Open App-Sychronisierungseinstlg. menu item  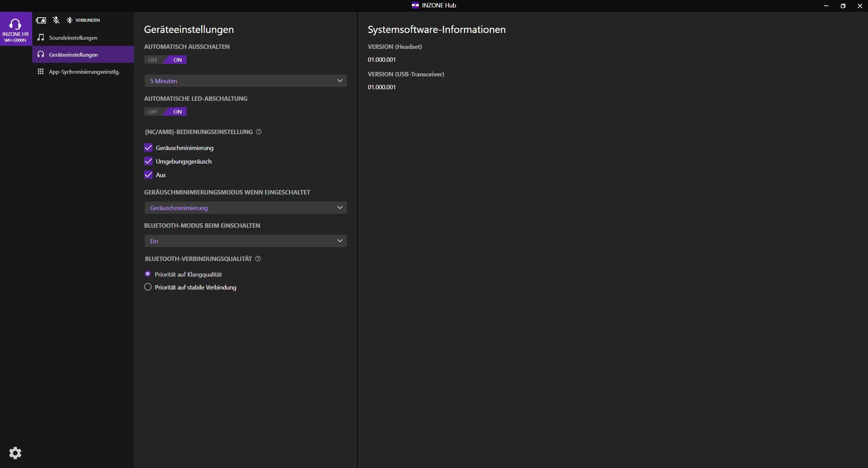tap(84, 72)
